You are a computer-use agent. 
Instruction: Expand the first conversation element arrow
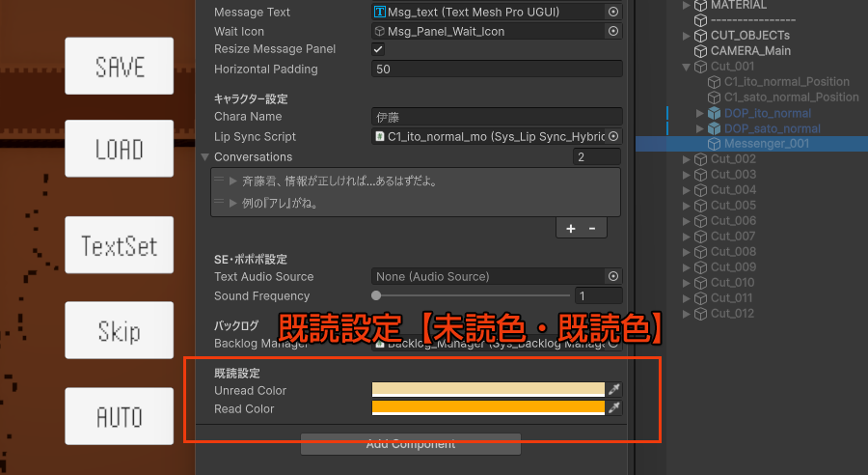pyautogui.click(x=233, y=182)
